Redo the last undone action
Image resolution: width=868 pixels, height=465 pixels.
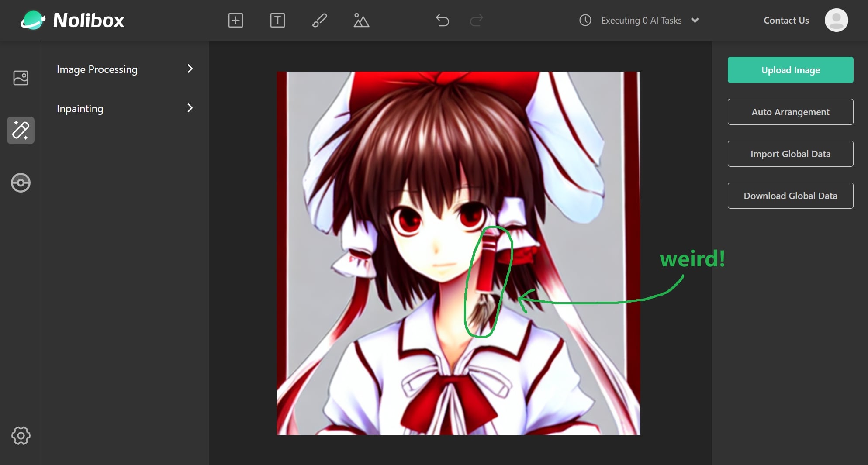pos(476,20)
